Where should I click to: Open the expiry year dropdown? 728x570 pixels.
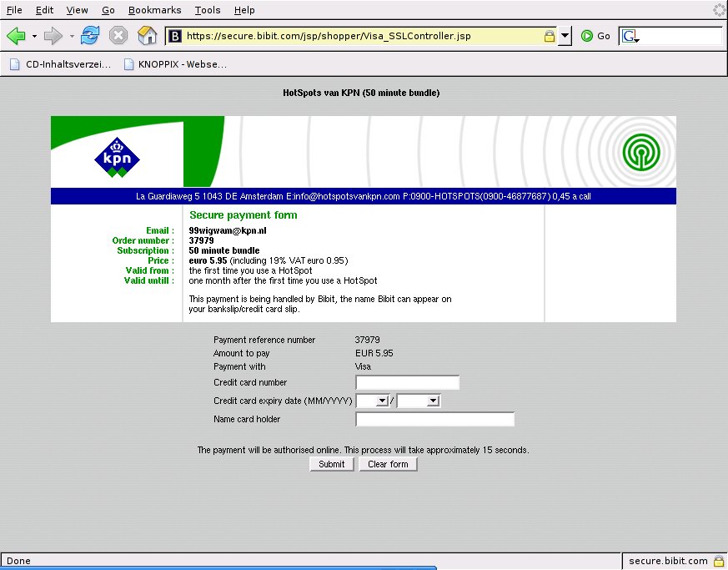(x=418, y=401)
